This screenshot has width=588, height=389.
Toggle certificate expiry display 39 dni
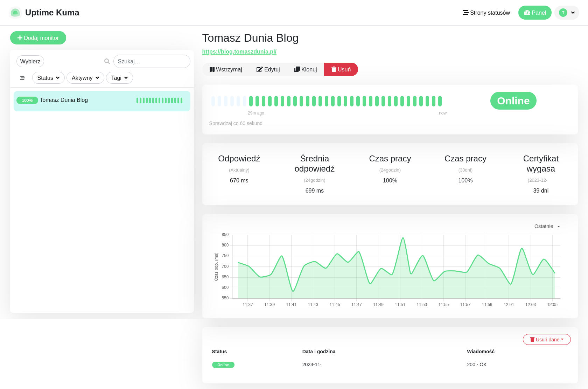[x=541, y=190]
